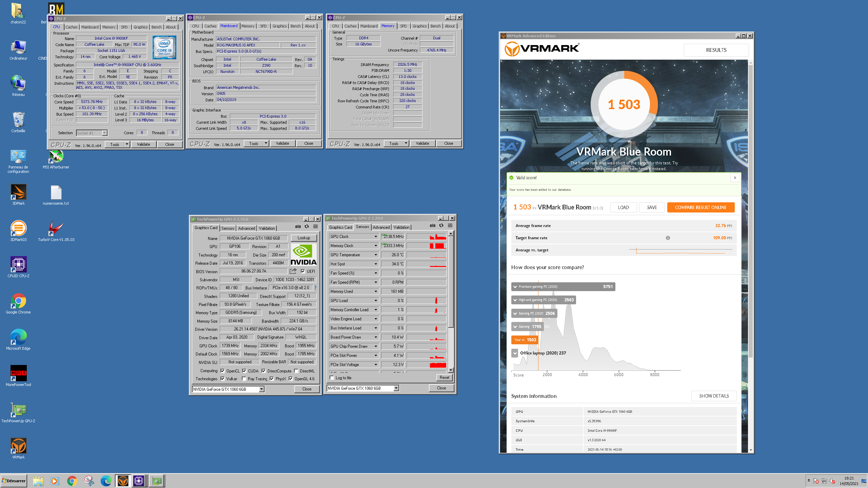The height and width of the screenshot is (488, 868).
Task: Switch to Graphics tab in CPU-Z Memory window
Action: pyautogui.click(x=419, y=26)
